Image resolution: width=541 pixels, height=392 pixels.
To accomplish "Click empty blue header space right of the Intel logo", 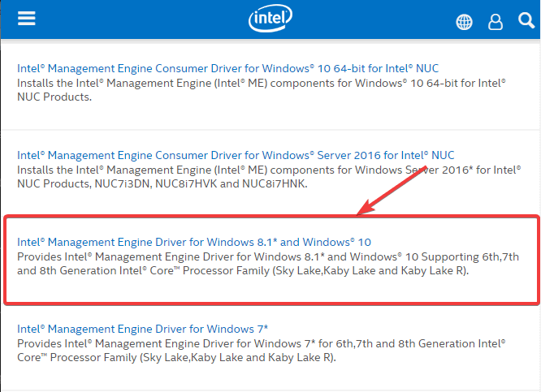I will click(374, 19).
